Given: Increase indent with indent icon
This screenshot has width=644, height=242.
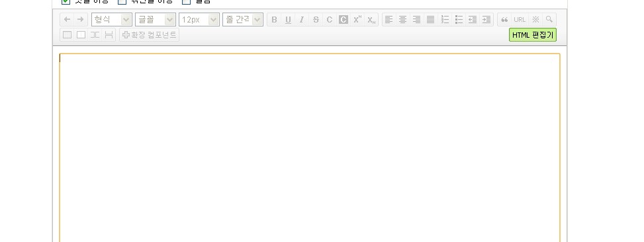Looking at the screenshot, I should pos(486,20).
